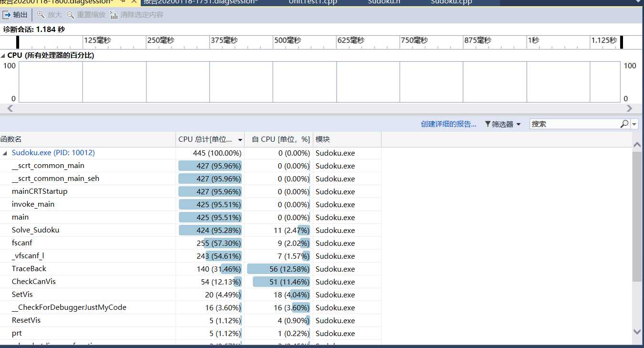Image resolution: width=644 pixels, height=348 pixels.
Task: Click the 255 (57.30%) CPU total cell
Action: [x=210, y=243]
